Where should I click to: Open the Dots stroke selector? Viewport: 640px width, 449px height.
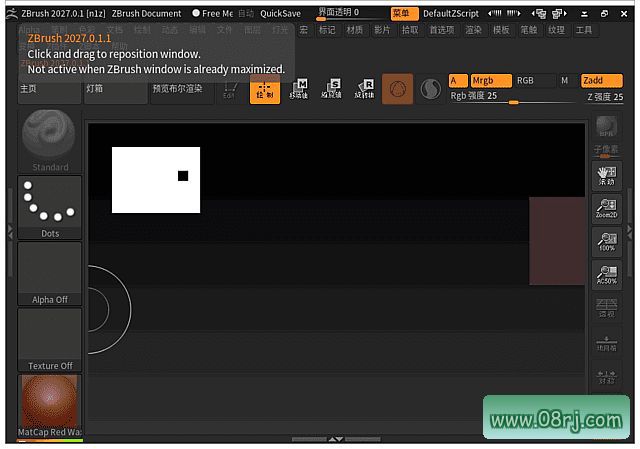(x=49, y=207)
